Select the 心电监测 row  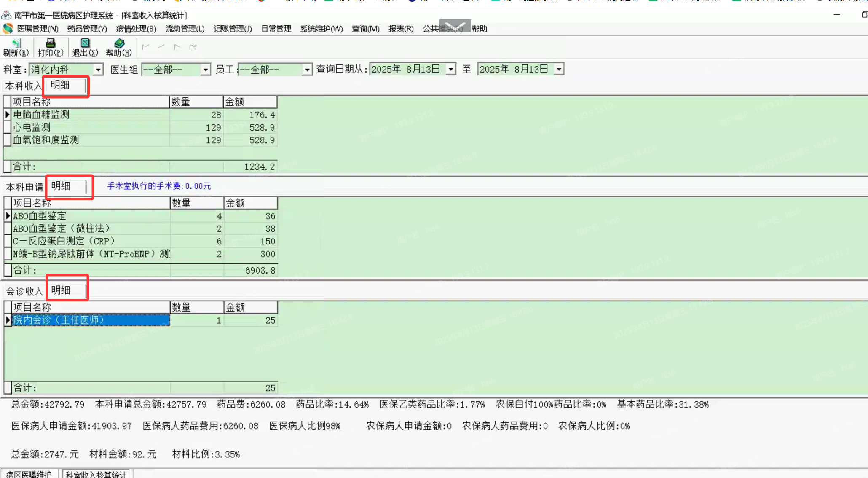tap(32, 127)
